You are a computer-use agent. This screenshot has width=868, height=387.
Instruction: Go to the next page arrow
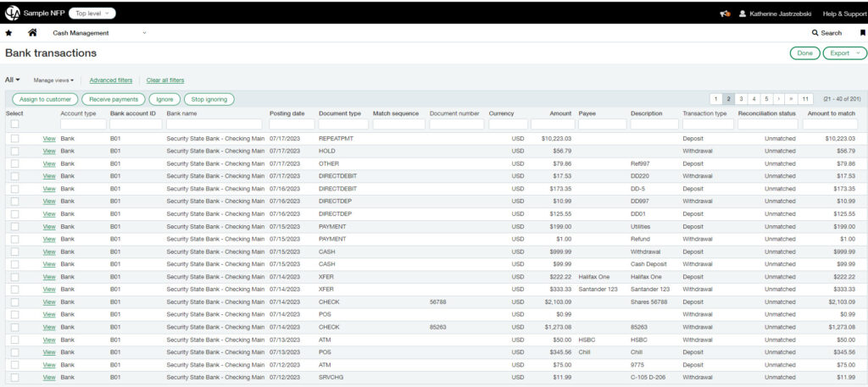[778, 99]
